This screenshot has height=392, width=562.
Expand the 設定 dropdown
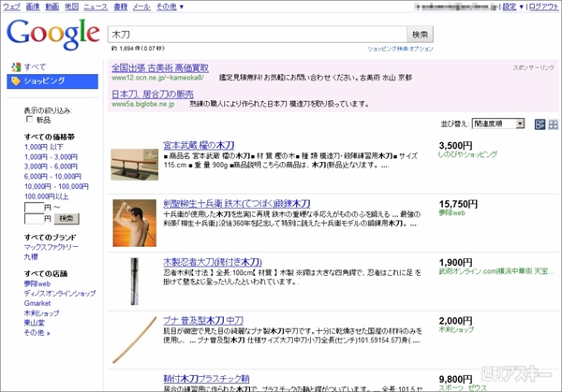click(512, 7)
